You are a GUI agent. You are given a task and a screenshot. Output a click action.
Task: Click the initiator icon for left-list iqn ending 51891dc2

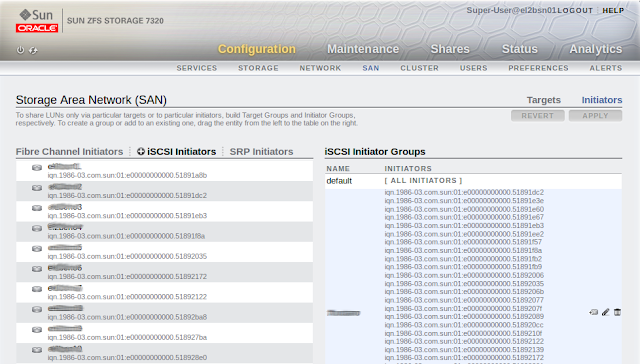(37, 188)
